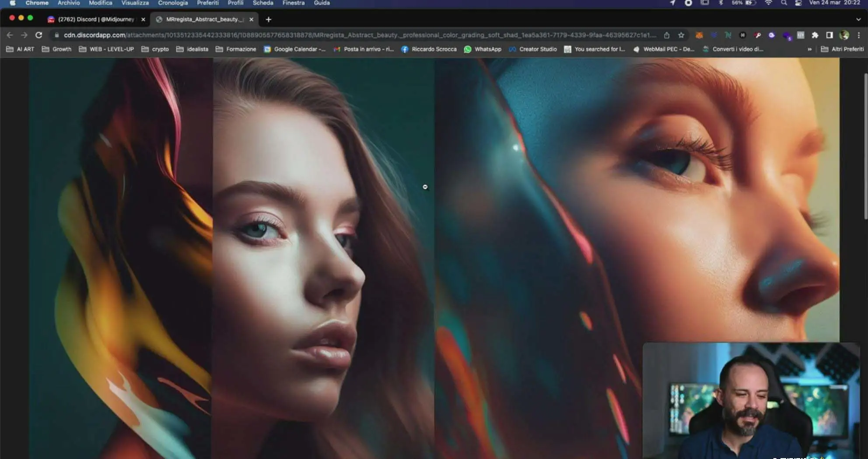Open the Creator Studio bookmark
The image size is (868, 459).
tap(532, 49)
